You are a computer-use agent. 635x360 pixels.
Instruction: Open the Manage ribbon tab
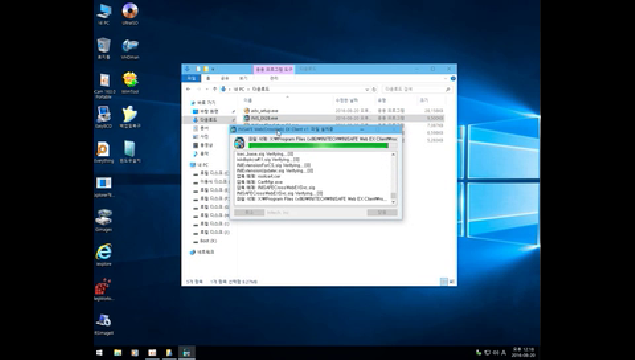(x=274, y=78)
